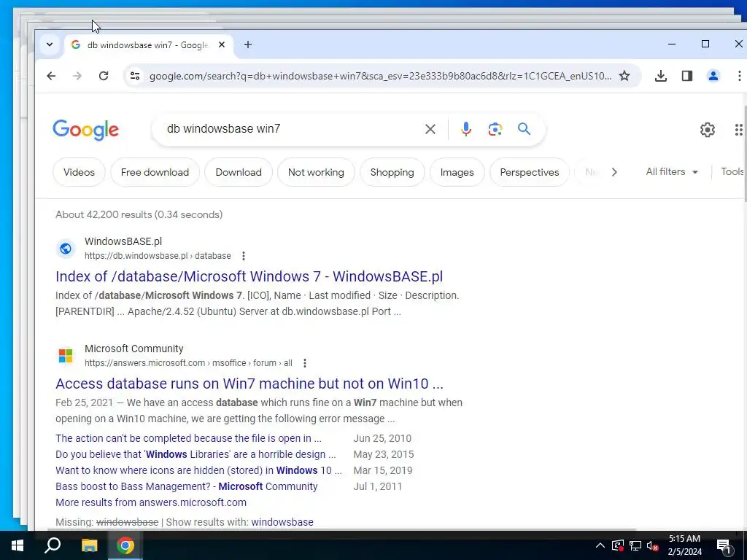Select the Perspectives filter chip

pyautogui.click(x=530, y=172)
